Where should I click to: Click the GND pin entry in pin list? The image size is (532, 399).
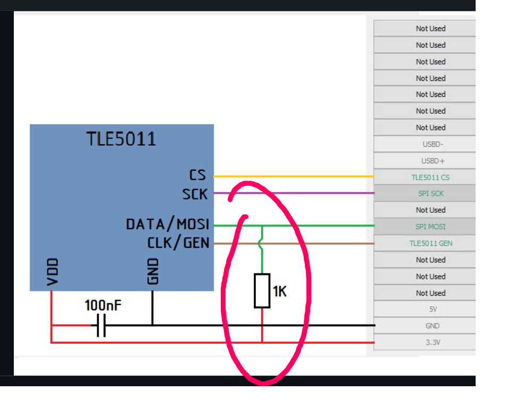425,326
